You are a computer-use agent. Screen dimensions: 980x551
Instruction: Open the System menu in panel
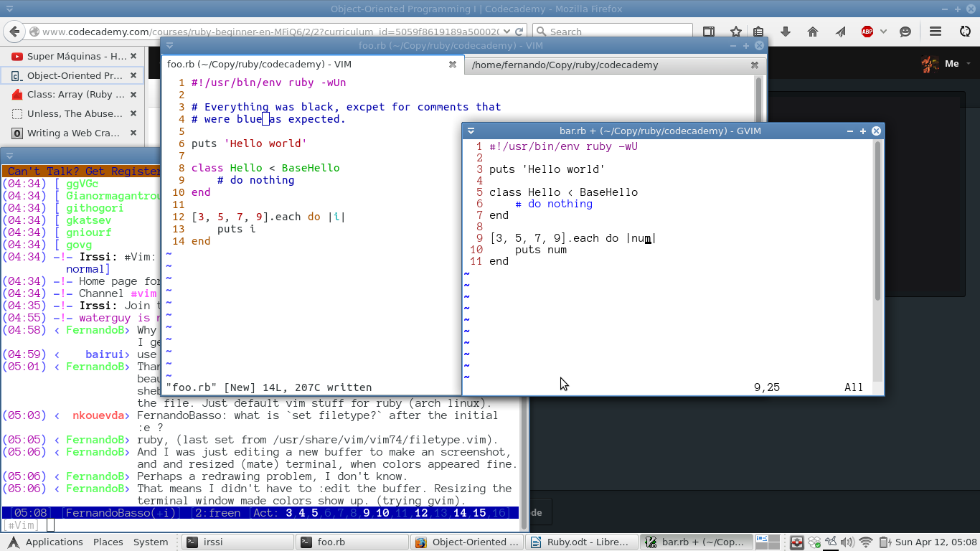[151, 542]
